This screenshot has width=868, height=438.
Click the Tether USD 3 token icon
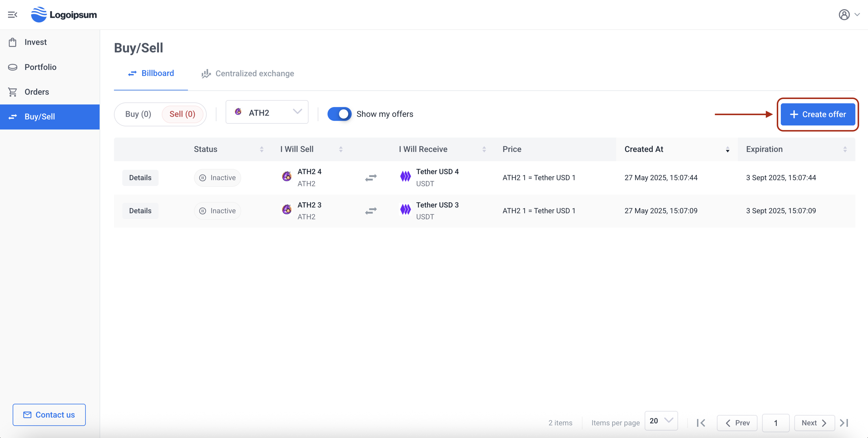click(405, 210)
